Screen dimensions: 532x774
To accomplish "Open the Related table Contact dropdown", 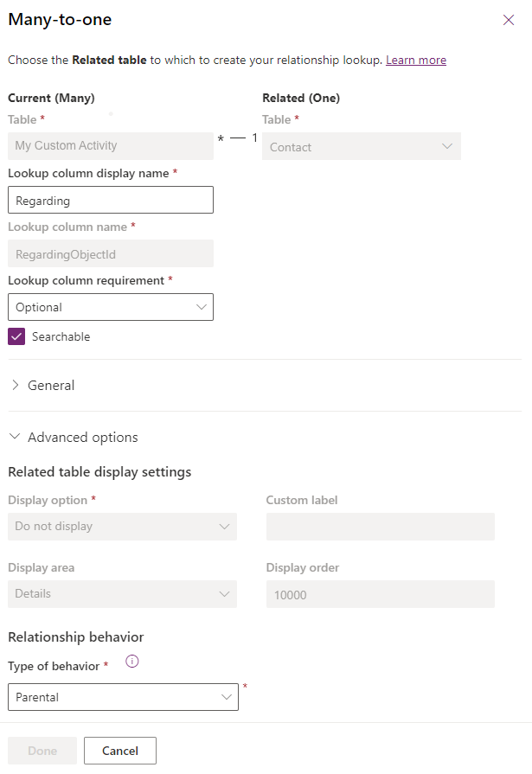I will [x=361, y=147].
